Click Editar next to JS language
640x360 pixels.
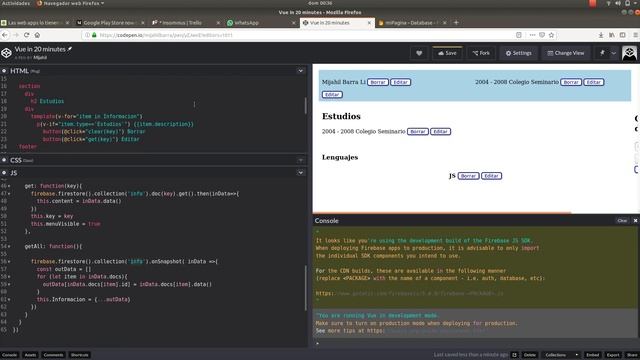[491, 176]
